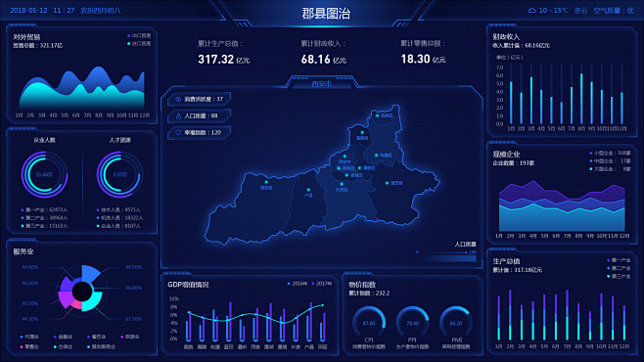Image resolution: width=644 pixels, height=362 pixels.
Task: Select the 临潼区 dot on the map
Action: click(x=376, y=156)
